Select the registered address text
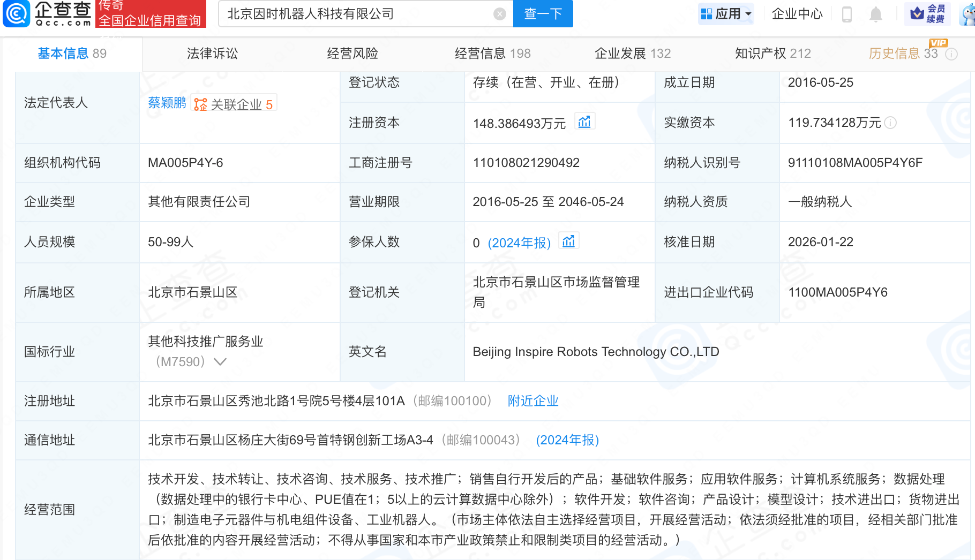 click(x=276, y=401)
